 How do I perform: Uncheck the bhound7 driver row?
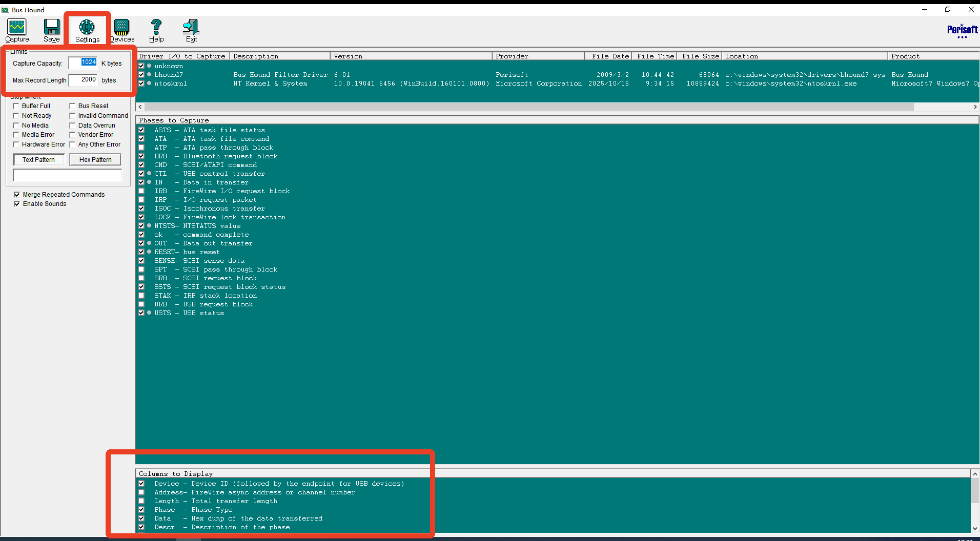pos(141,75)
